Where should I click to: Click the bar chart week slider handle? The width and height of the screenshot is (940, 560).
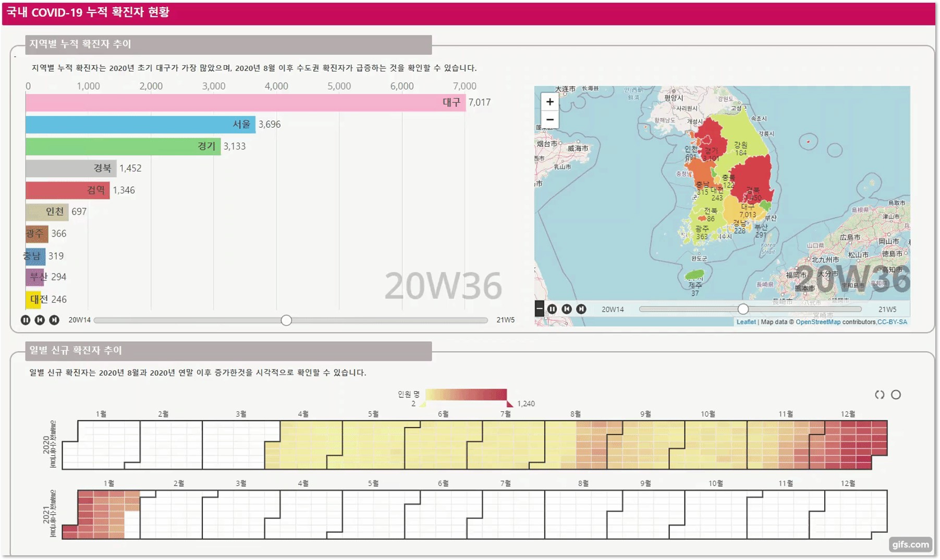tap(286, 320)
